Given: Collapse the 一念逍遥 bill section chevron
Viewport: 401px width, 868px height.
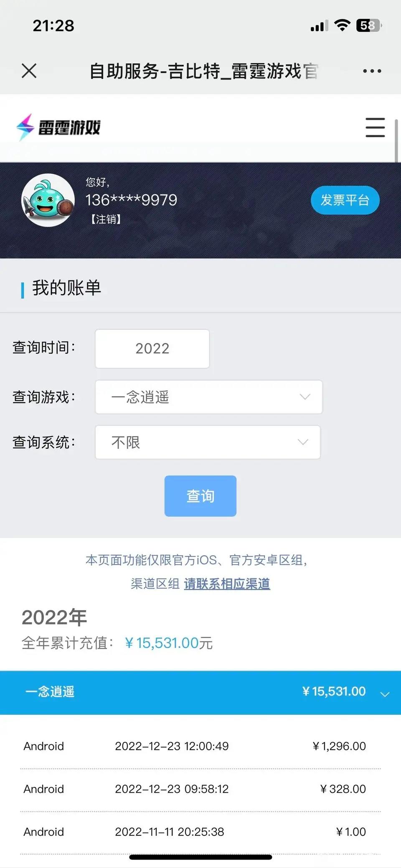Looking at the screenshot, I should [x=385, y=694].
